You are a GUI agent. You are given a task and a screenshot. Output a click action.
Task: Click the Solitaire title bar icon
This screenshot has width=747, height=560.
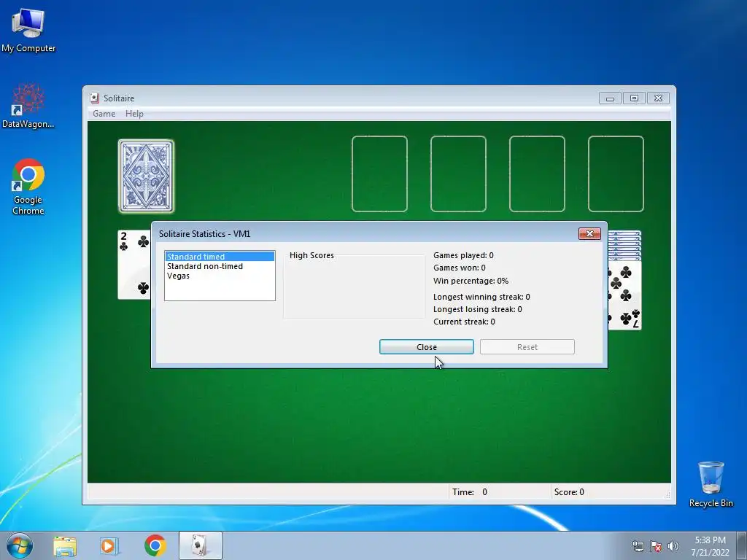coord(94,98)
